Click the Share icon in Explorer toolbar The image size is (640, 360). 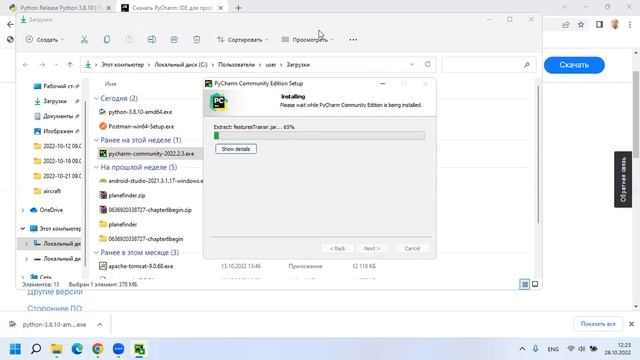[174, 40]
